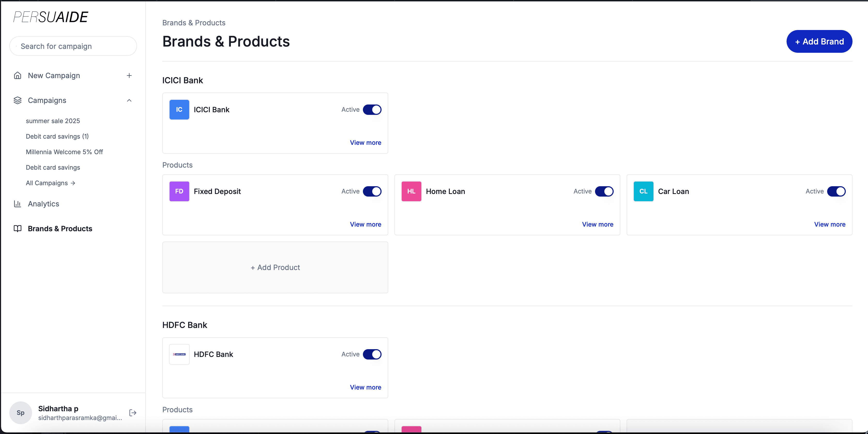This screenshot has height=434, width=868.
Task: View more on Car Loan card
Action: point(830,224)
